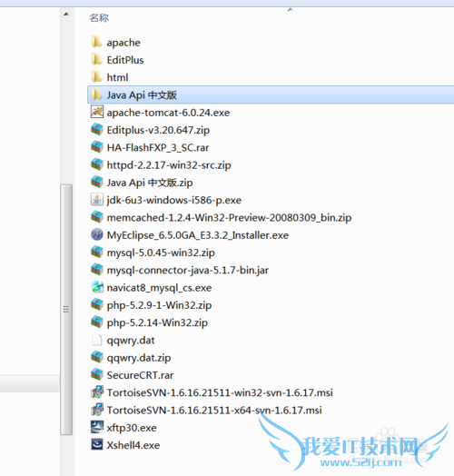Click the mysql-connector-java jar icon
454x476 pixels.
pos(97,270)
